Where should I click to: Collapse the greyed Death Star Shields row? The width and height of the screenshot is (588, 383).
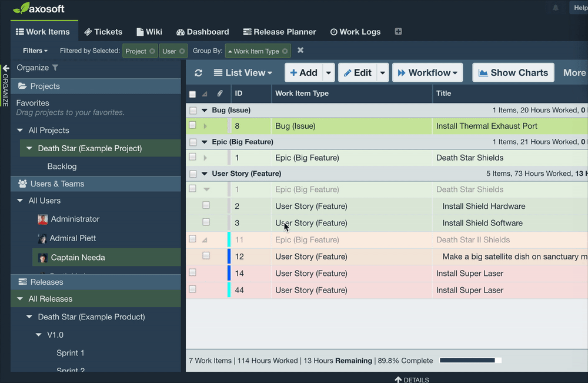point(206,189)
